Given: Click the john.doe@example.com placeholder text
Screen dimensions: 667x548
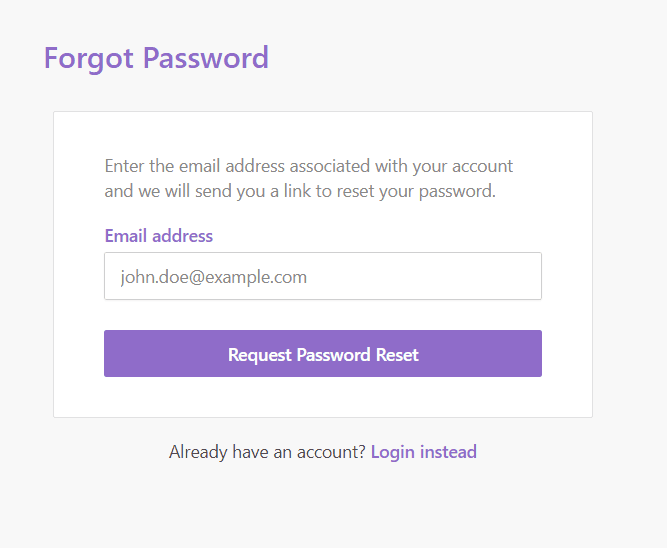Looking at the screenshot, I should click(x=213, y=277).
